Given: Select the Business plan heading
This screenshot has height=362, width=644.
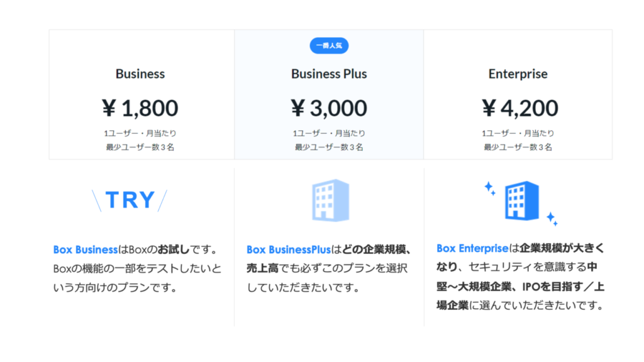Looking at the screenshot, I should 140,74.
